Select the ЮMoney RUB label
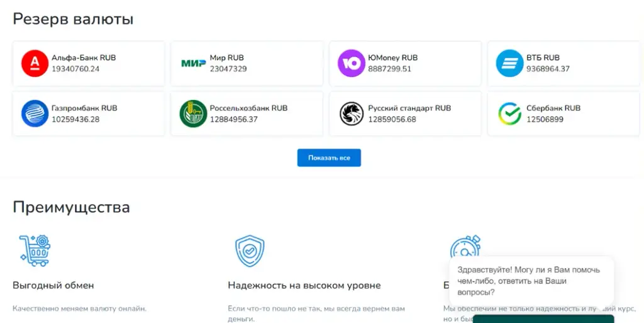This screenshot has width=644, height=323. click(x=392, y=58)
